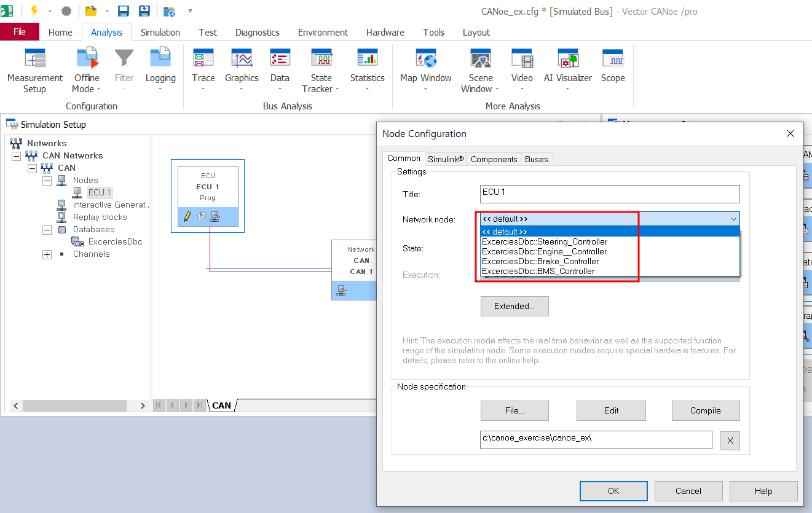
Task: Open the Scope window icon
Action: 613,59
